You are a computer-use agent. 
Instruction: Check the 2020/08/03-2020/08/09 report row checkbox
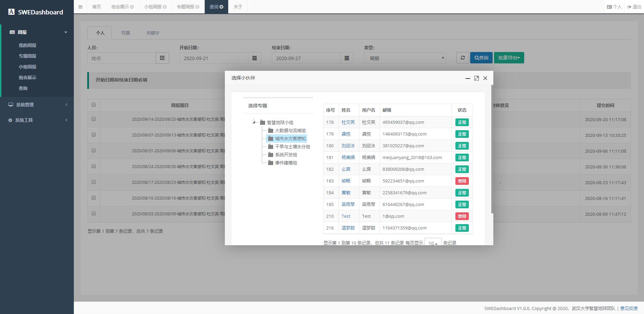click(x=94, y=213)
